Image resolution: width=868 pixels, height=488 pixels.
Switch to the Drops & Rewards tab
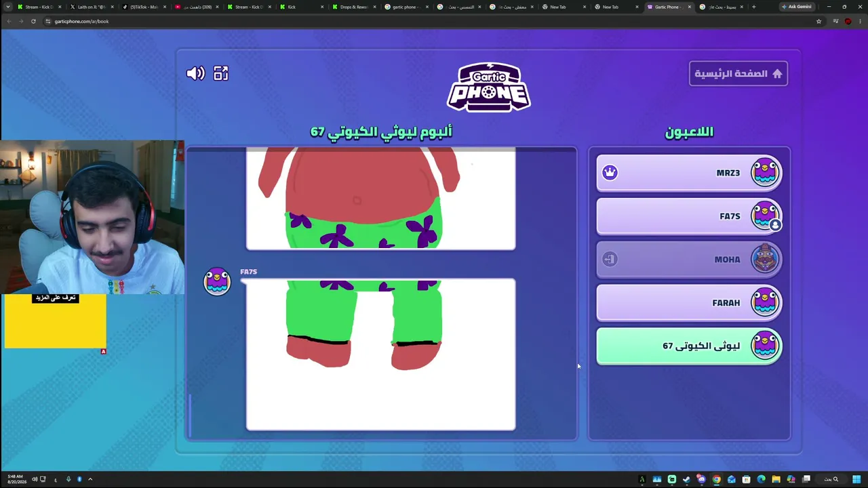pos(354,7)
